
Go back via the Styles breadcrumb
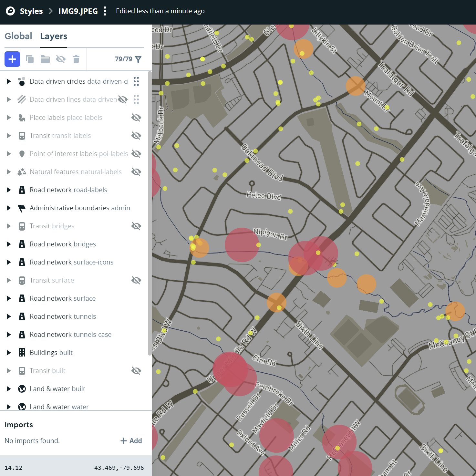click(31, 11)
